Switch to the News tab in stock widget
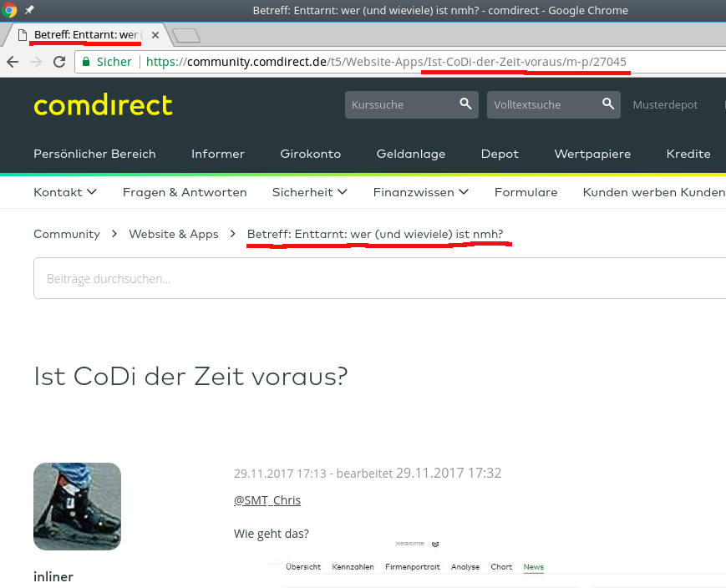This screenshot has width=726, height=588. [x=533, y=566]
